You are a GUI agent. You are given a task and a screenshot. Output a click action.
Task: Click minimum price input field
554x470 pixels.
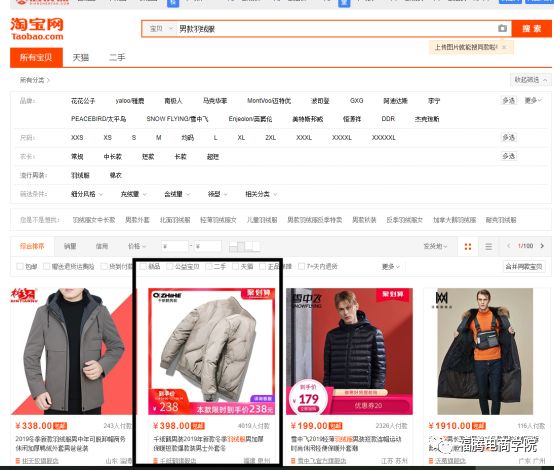pos(175,246)
